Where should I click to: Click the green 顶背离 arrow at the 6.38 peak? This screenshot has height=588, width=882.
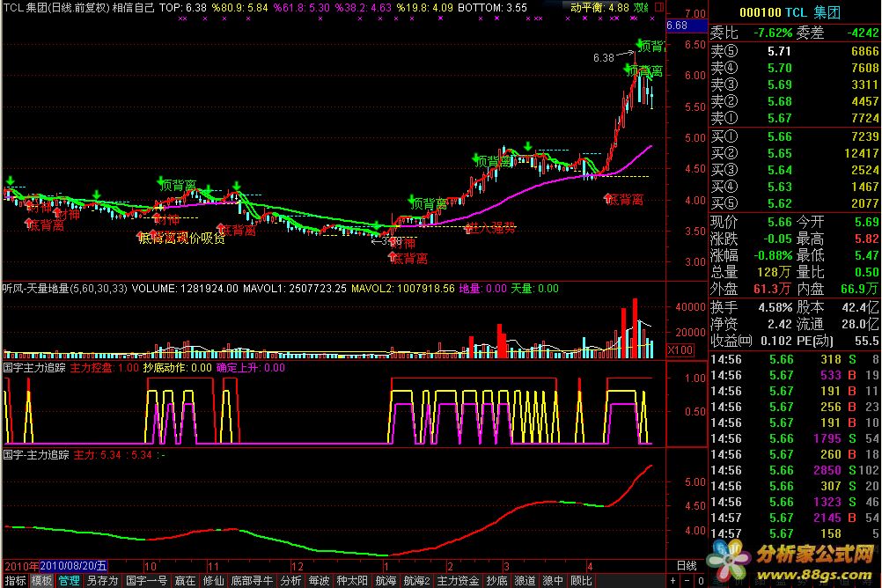point(640,43)
